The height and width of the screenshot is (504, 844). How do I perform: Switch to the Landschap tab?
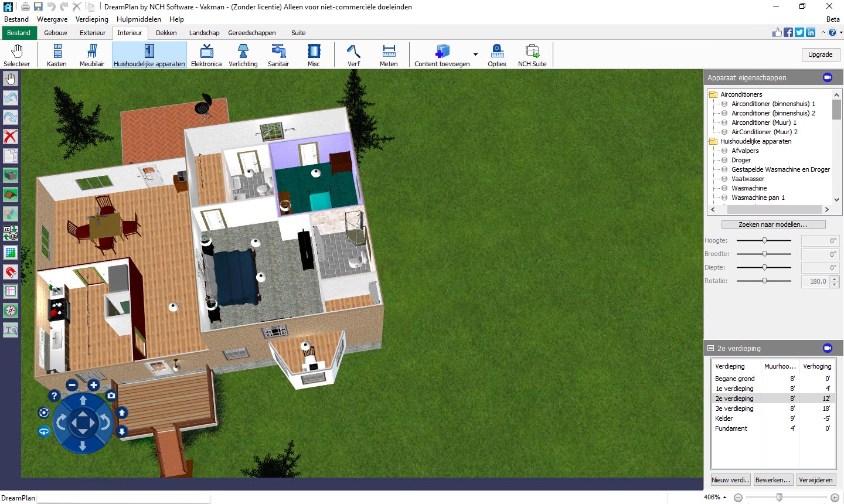pos(204,33)
